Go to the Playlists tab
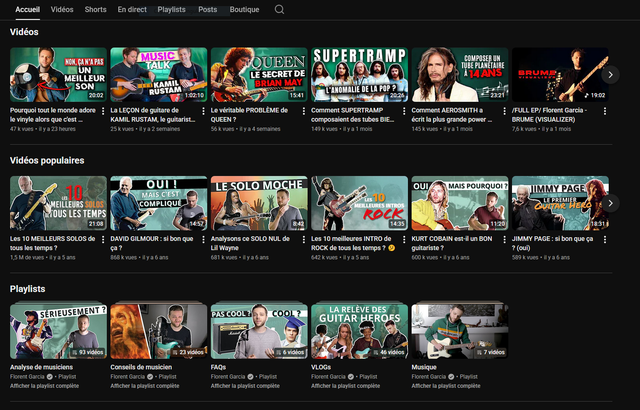 point(171,9)
